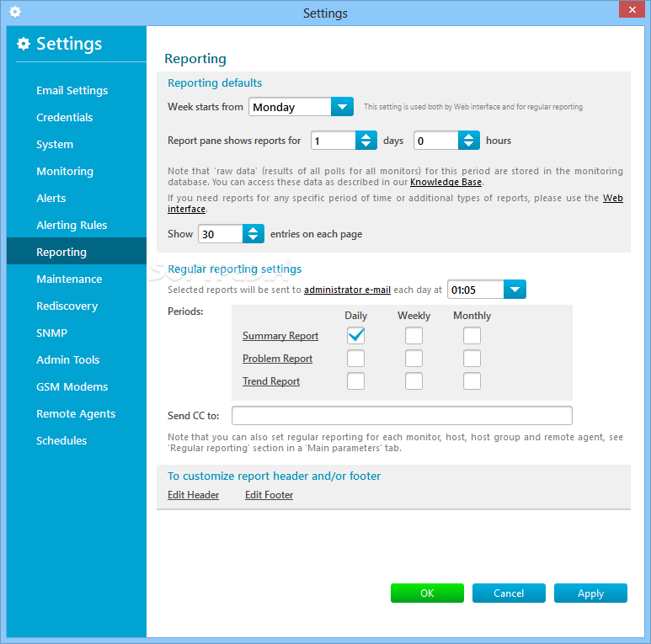The width and height of the screenshot is (651, 644).
Task: Open Alerts settings
Action: click(51, 199)
